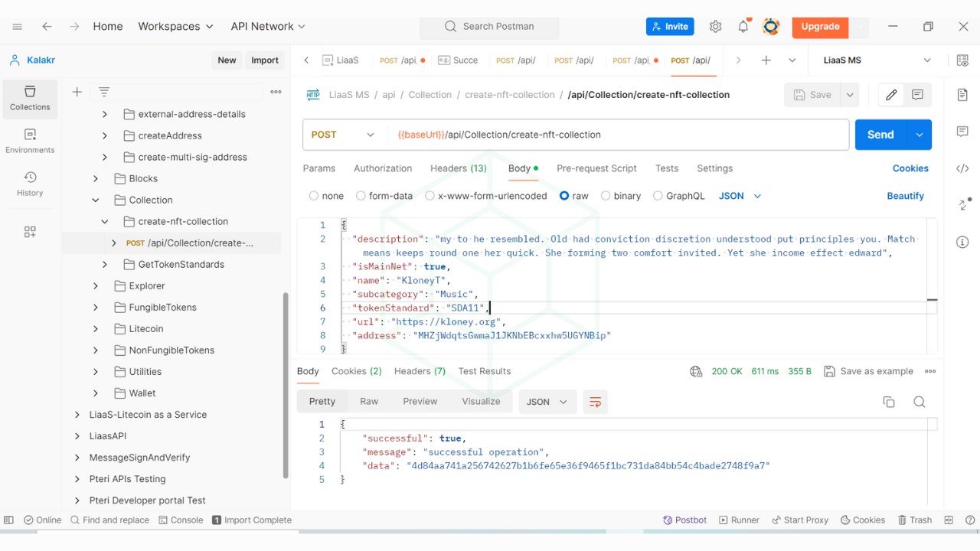Expand the Wallet folder

pos(96,393)
